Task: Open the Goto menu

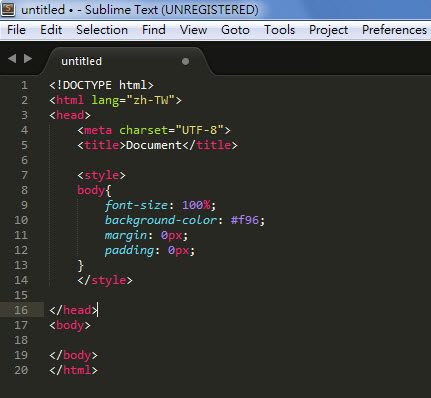Action: pos(235,30)
